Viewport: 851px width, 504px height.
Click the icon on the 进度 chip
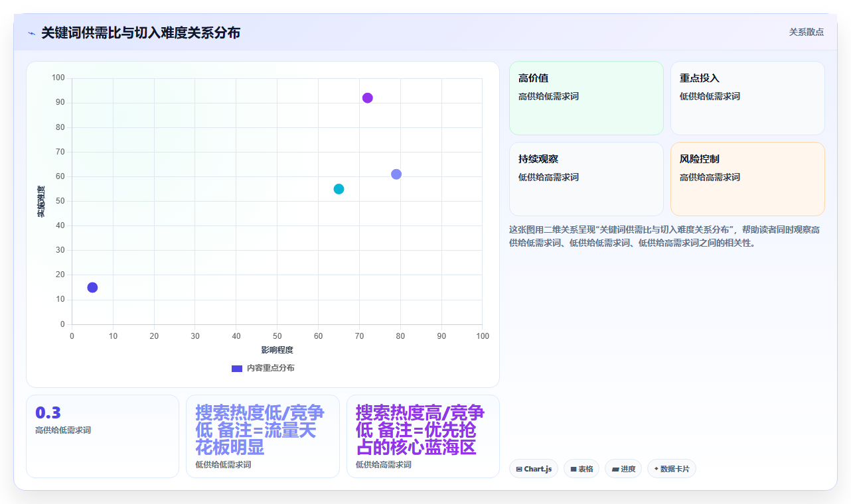coord(615,469)
